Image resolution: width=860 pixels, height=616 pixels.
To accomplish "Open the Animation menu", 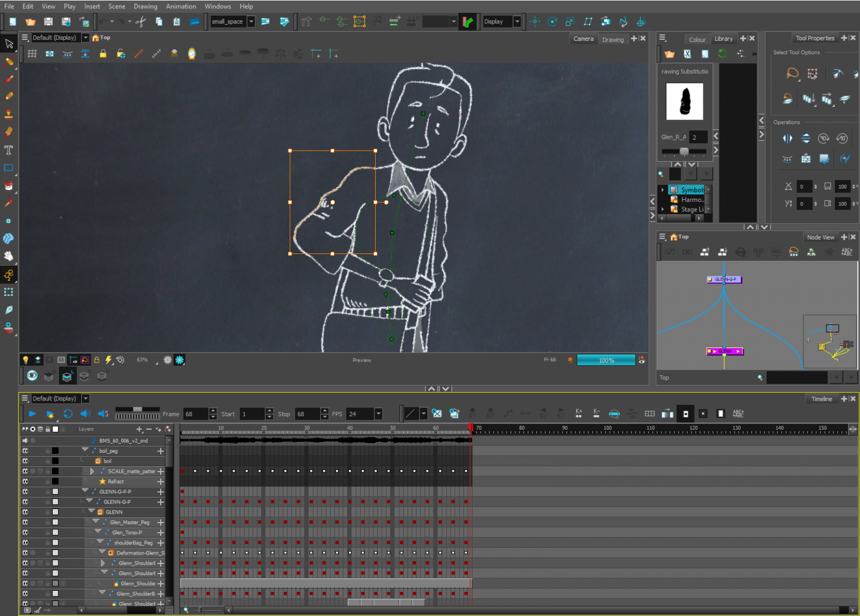I will coord(181,6).
